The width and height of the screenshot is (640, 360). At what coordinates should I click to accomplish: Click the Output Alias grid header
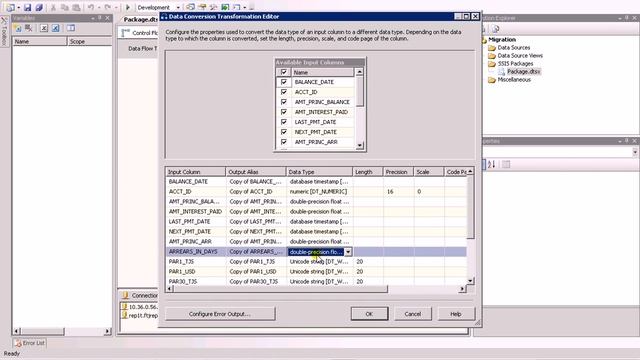pyautogui.click(x=256, y=172)
